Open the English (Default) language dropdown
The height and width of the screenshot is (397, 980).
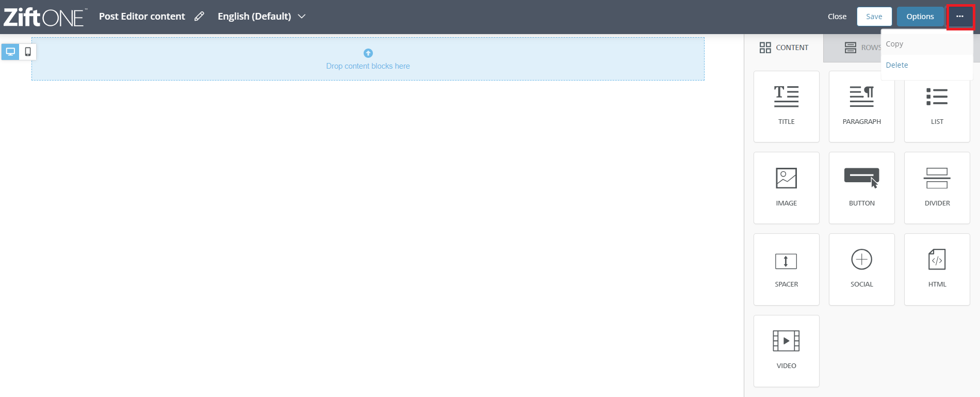click(262, 17)
